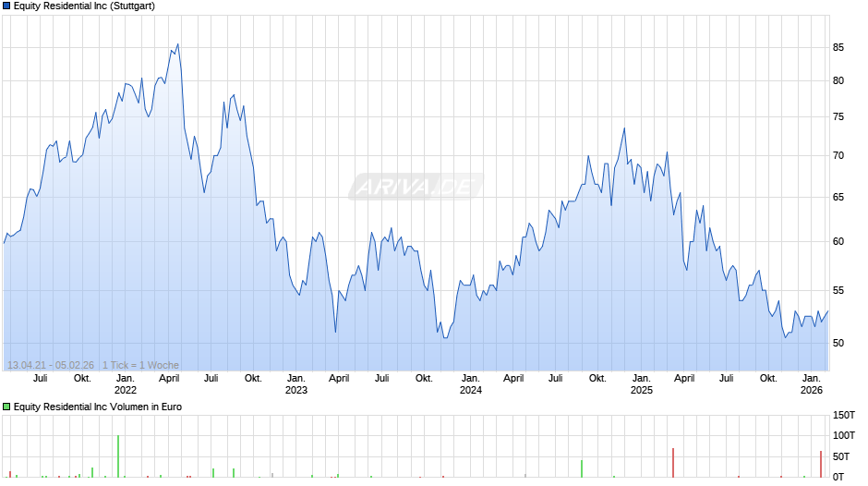The image size is (868, 486).
Task: Click the '2025' year label on the x-axis
Action: [642, 390]
